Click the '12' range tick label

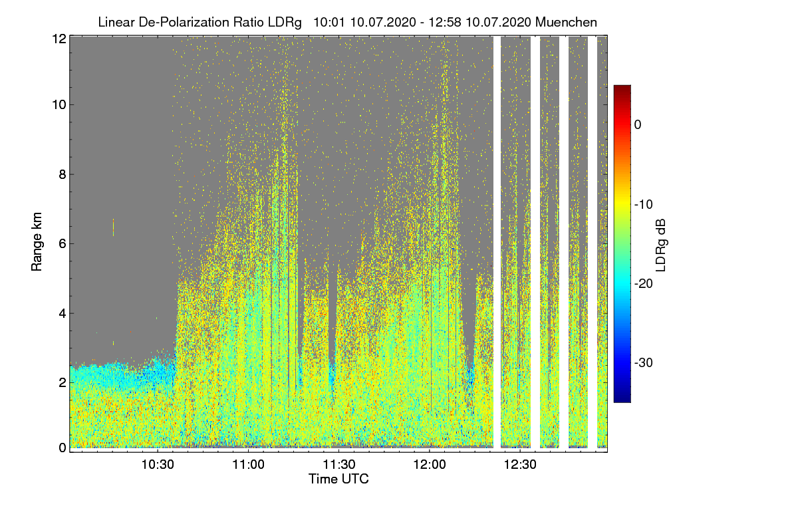point(59,39)
